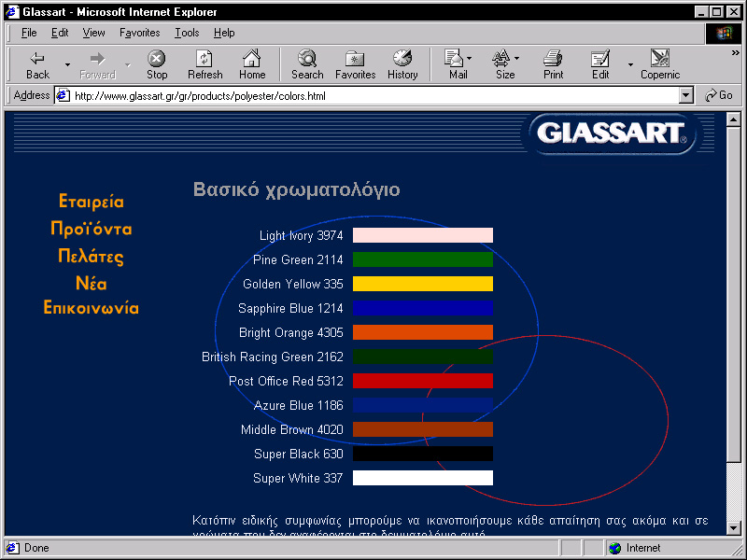Open the Νέα navigation link
The width and height of the screenshot is (747, 560).
tap(91, 284)
